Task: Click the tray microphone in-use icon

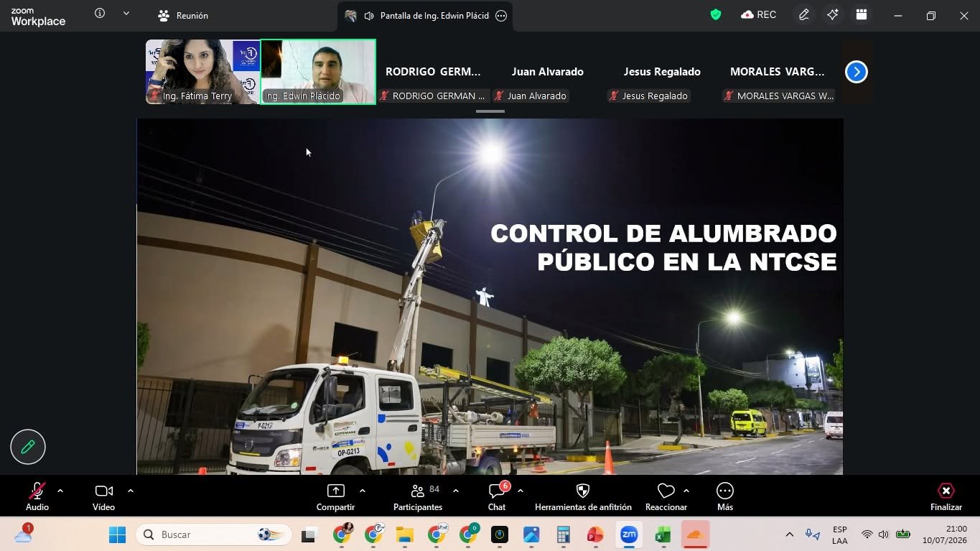Action: [813, 534]
